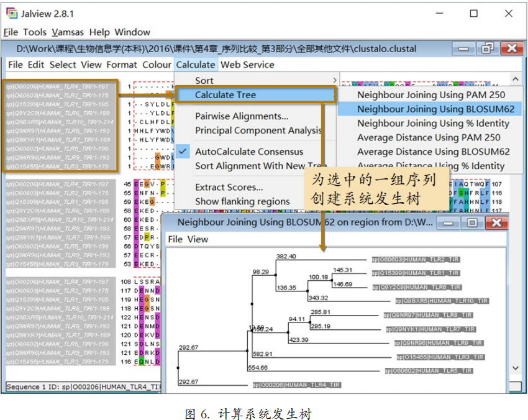Screen dimensions: 528x420
Task: Maximize the Neighbour Joining tree window
Action: tap(471, 222)
